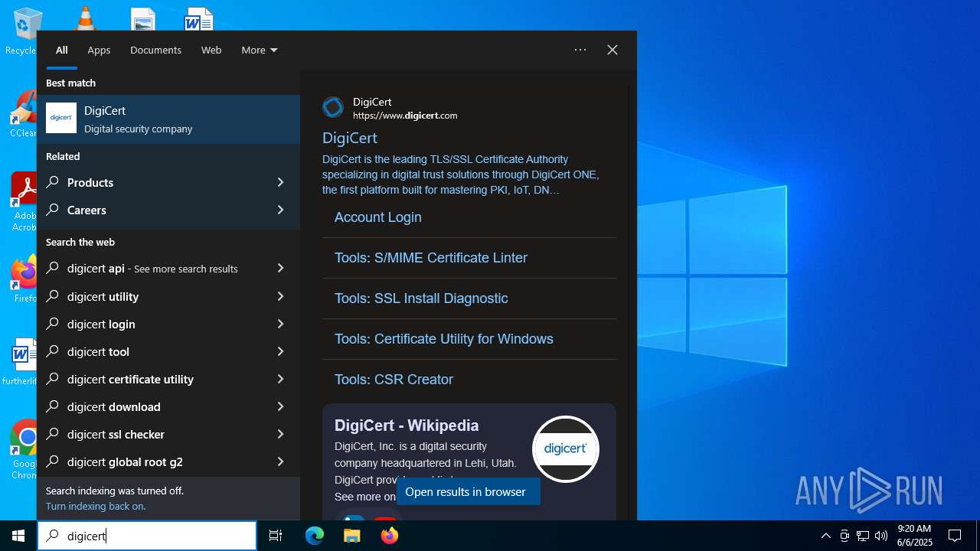Click the Windows Start button

[18, 536]
